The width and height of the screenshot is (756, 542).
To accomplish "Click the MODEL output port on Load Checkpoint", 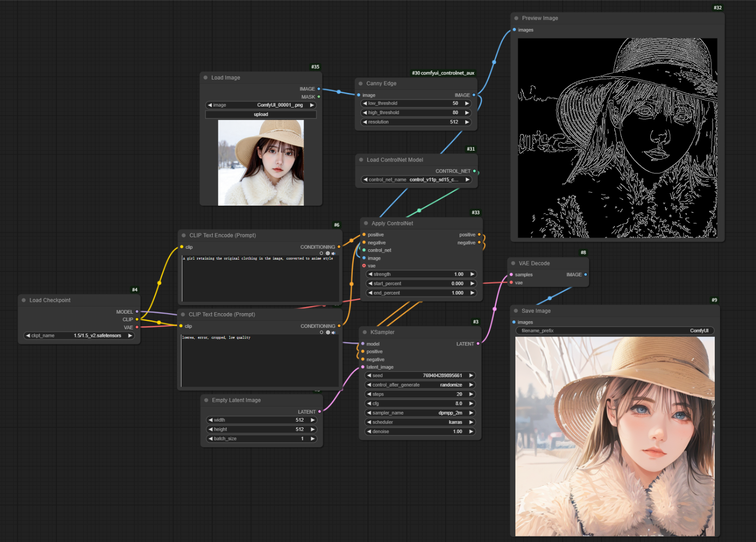I will pyautogui.click(x=137, y=312).
